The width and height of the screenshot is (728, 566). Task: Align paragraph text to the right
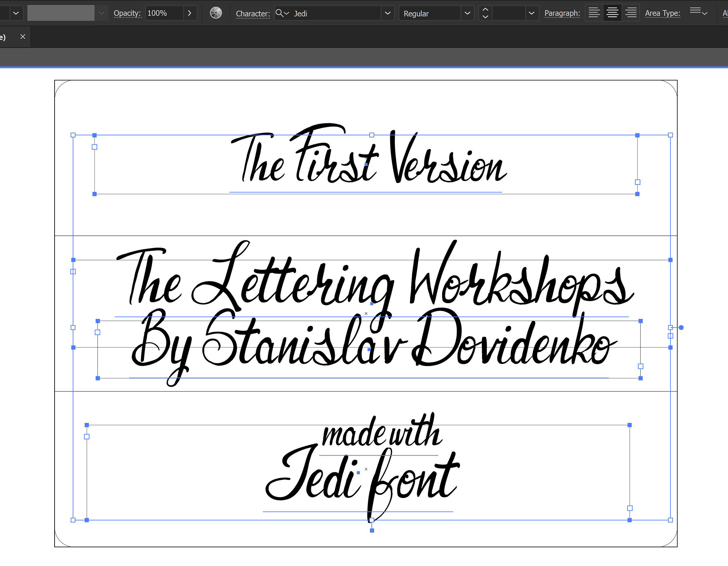click(631, 13)
